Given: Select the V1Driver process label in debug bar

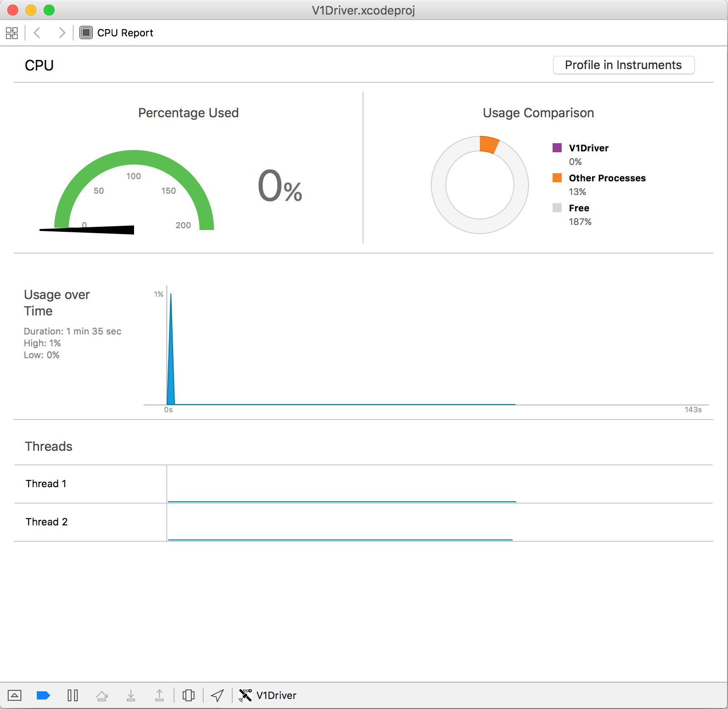Looking at the screenshot, I should coord(276,695).
